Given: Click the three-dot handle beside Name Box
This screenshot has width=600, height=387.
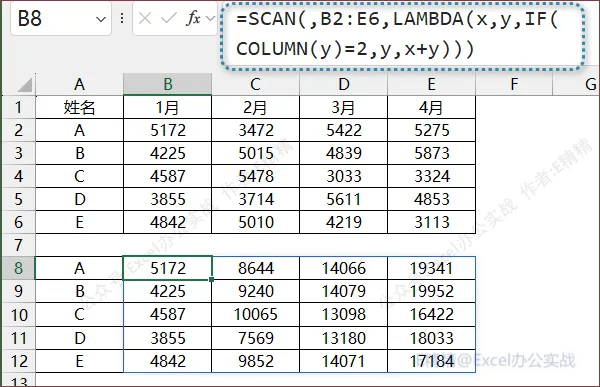Looking at the screenshot, I should [122, 18].
